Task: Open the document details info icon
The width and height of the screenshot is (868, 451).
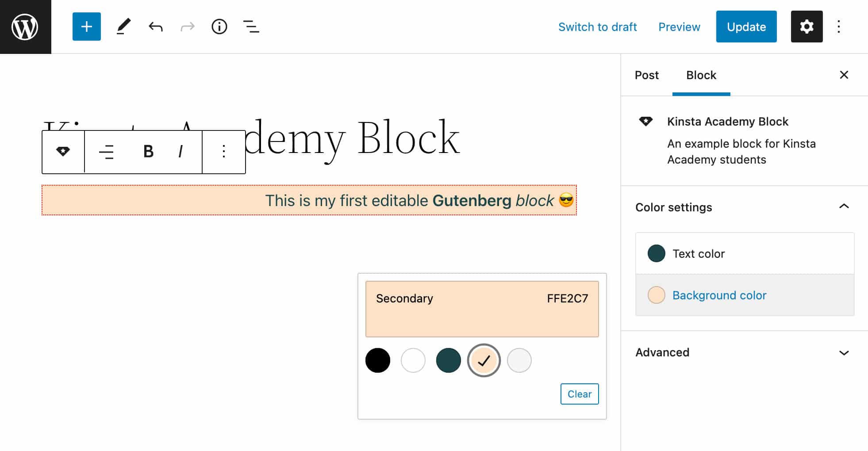Action: coord(219,27)
